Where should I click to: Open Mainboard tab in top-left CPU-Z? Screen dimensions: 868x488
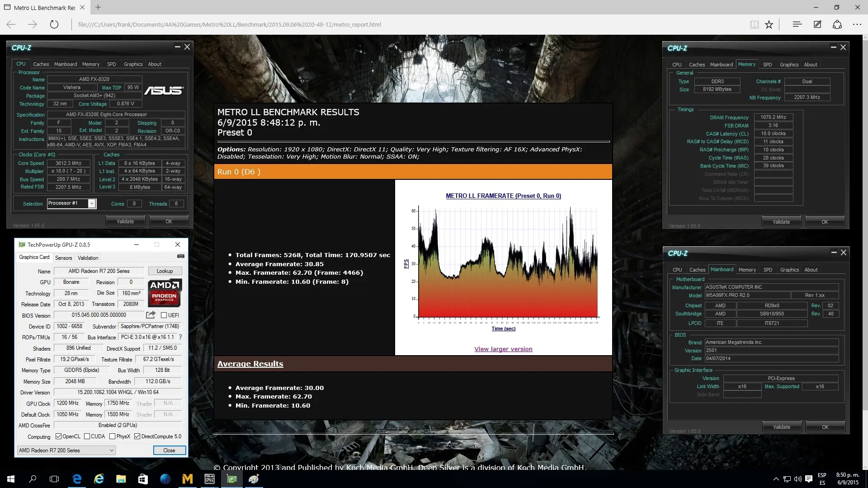point(66,64)
